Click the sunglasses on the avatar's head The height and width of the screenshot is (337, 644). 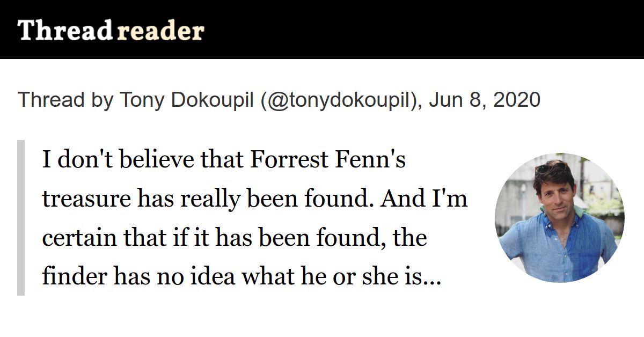pyautogui.click(x=552, y=167)
